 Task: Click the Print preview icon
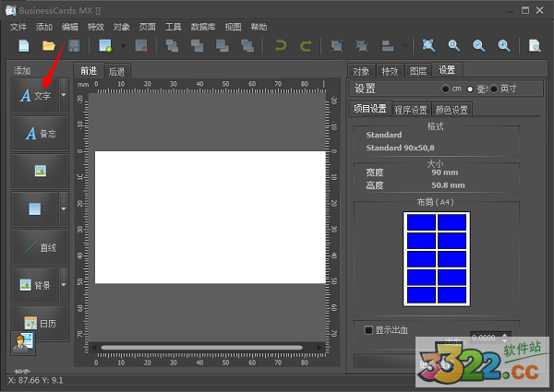[x=535, y=46]
